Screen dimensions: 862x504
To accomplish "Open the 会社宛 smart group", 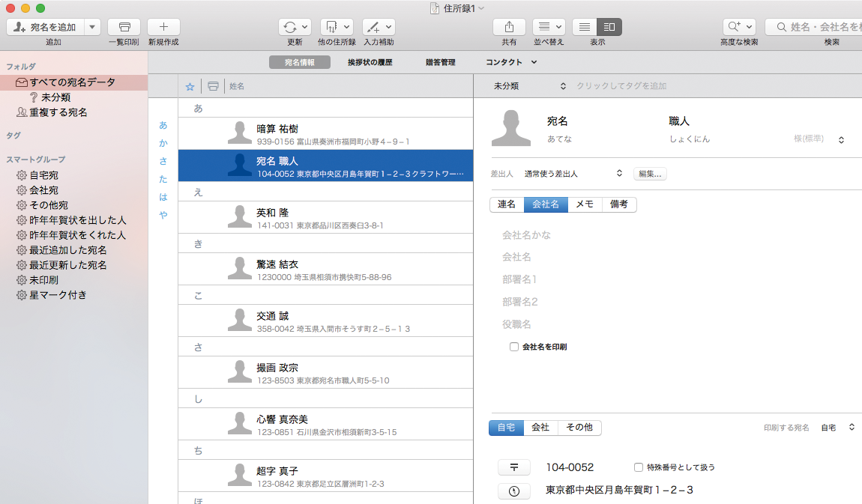I will pyautogui.click(x=43, y=190).
